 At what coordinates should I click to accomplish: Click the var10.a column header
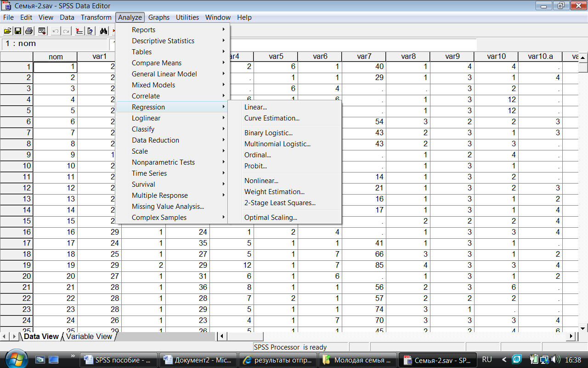pos(540,57)
